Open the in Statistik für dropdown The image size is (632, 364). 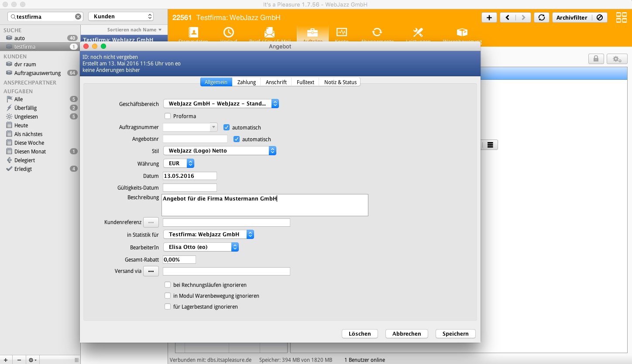[x=209, y=234]
